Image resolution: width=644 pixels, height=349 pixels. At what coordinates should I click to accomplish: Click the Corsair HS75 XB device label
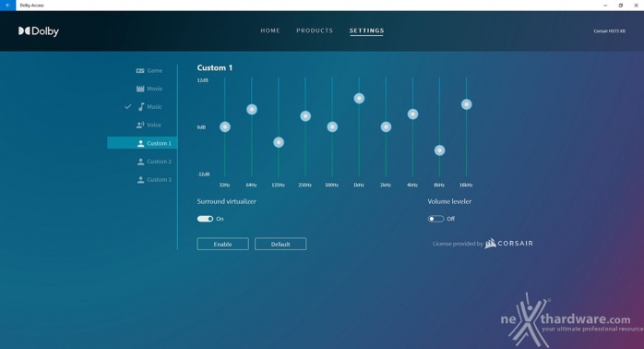tap(610, 31)
